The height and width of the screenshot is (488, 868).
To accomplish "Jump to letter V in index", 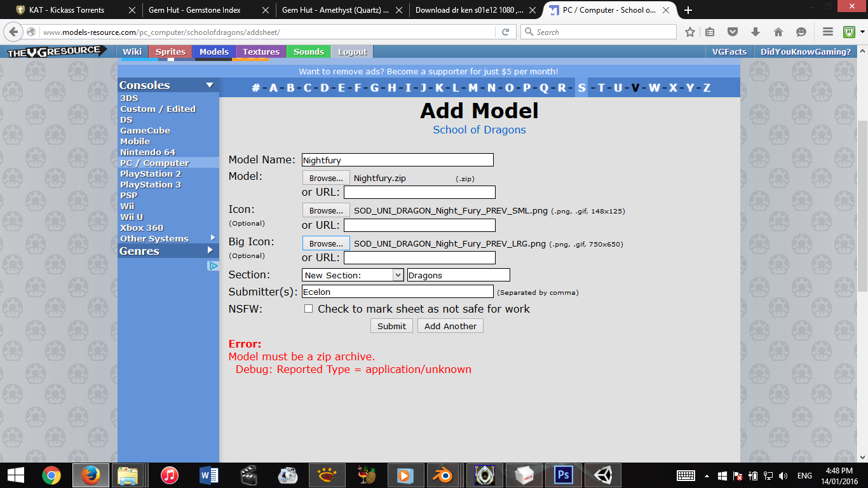I will [x=635, y=88].
